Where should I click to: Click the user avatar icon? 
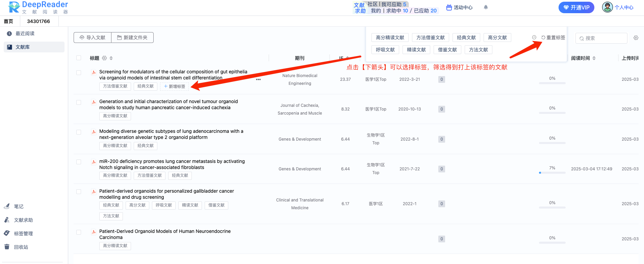pos(607,7)
